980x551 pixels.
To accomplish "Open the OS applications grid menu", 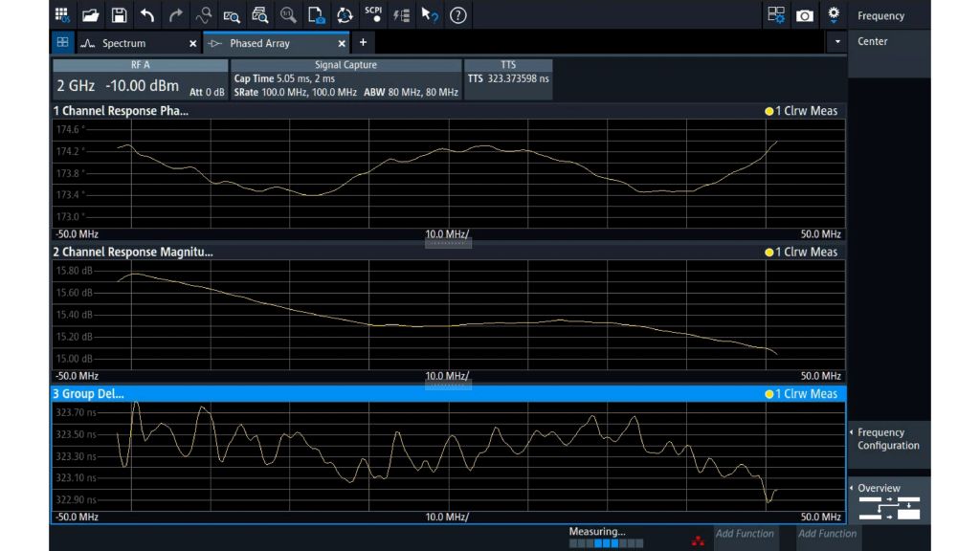I will point(62,14).
